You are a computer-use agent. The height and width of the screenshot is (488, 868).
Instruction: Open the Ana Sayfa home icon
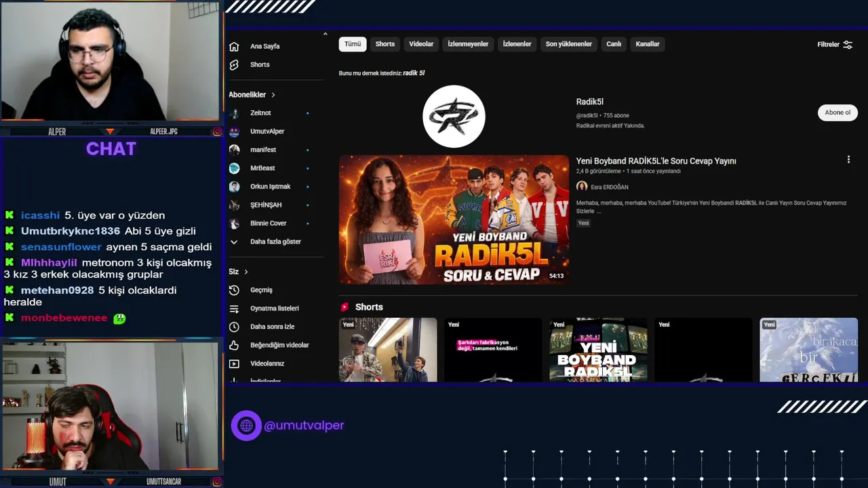pyautogui.click(x=234, y=47)
